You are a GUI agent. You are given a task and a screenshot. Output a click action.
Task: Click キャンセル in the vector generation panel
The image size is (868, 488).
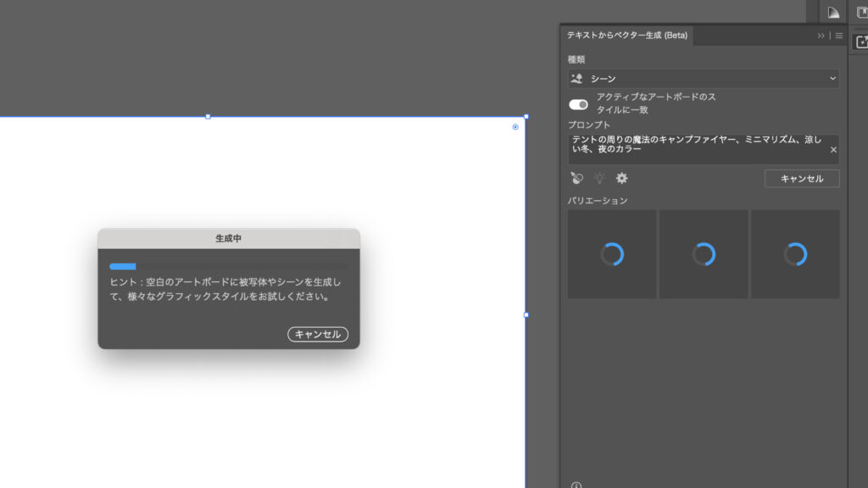click(801, 178)
